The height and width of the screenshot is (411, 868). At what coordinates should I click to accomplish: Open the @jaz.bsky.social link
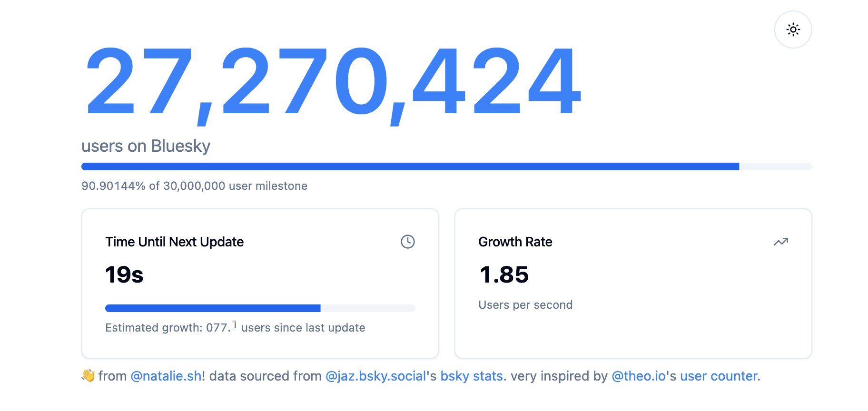point(375,376)
